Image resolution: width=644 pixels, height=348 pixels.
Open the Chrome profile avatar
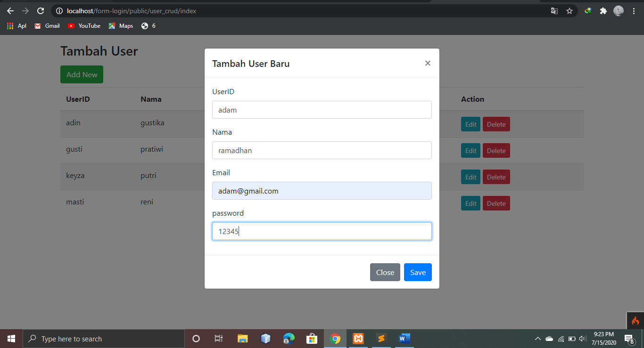619,11
